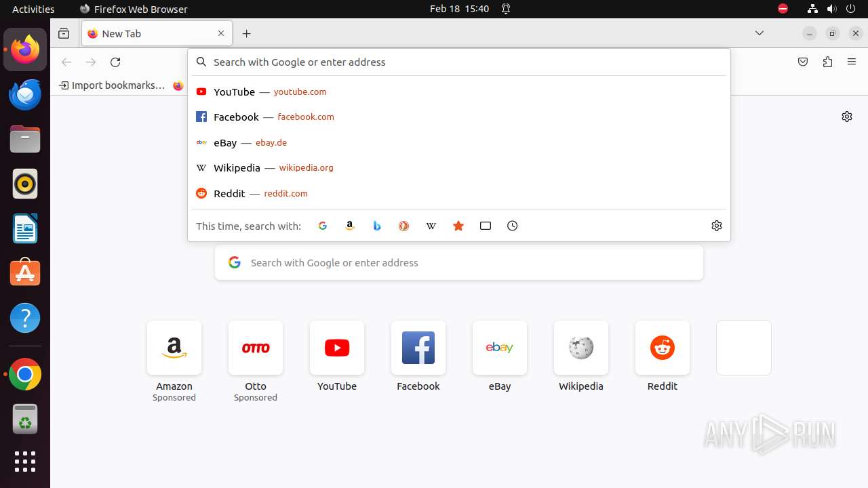Open the Extensions puzzle icon
The height and width of the screenshot is (488, 868).
pos(827,62)
